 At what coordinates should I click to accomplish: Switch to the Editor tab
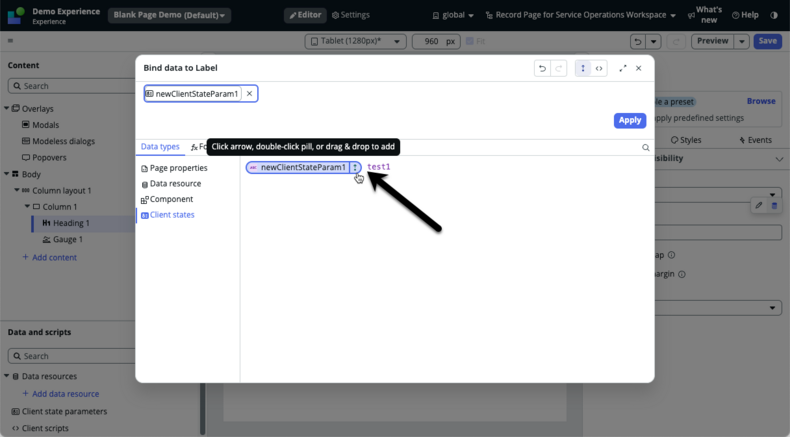[x=305, y=15]
